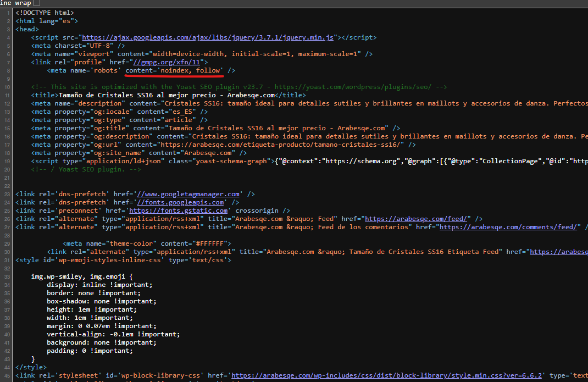Click the "height: 1em !important;" rule
Image resolution: width=588 pixels, height=382 pixels.
coord(92,310)
